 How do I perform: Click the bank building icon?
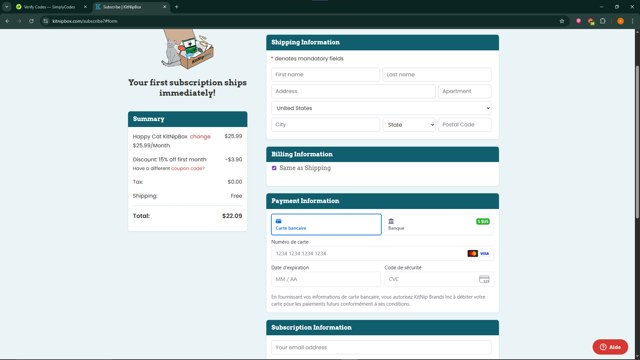391,221
